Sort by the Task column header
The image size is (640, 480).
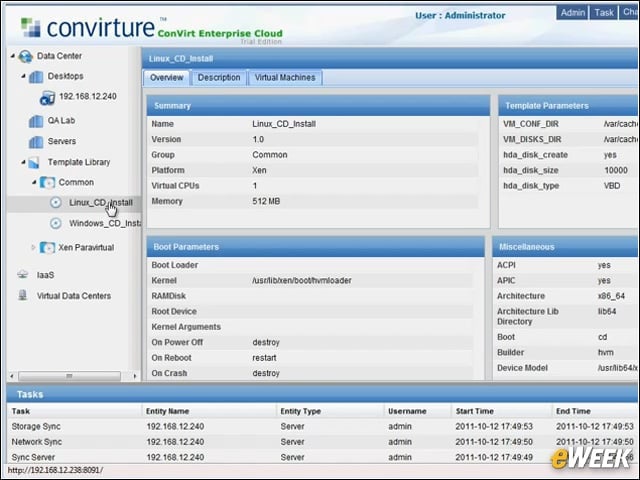pos(74,411)
